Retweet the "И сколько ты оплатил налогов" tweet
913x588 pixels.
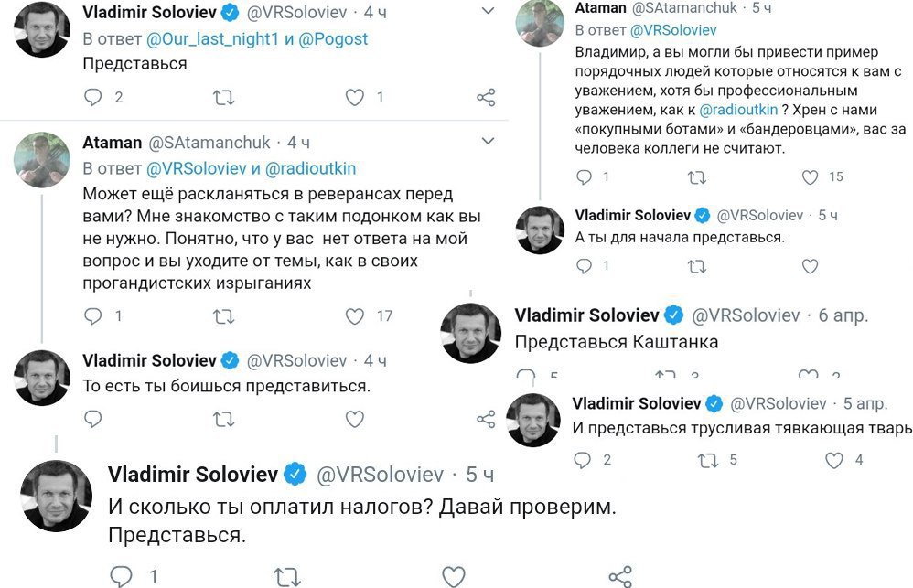(287, 576)
